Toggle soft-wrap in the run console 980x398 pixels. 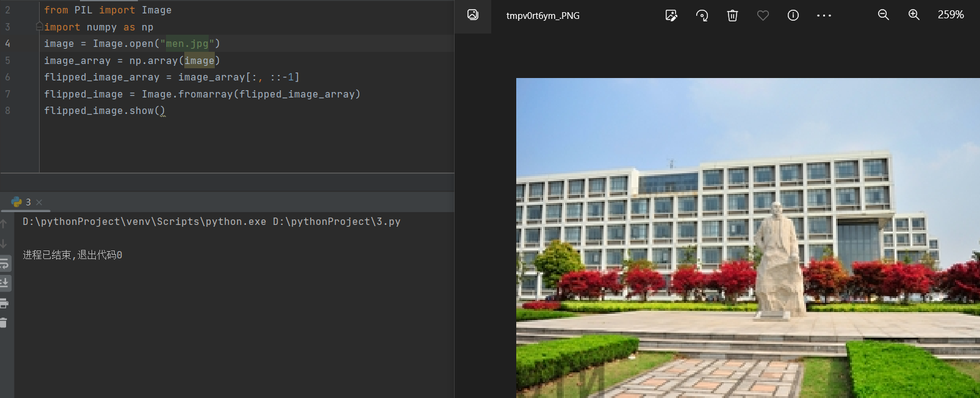(x=4, y=263)
